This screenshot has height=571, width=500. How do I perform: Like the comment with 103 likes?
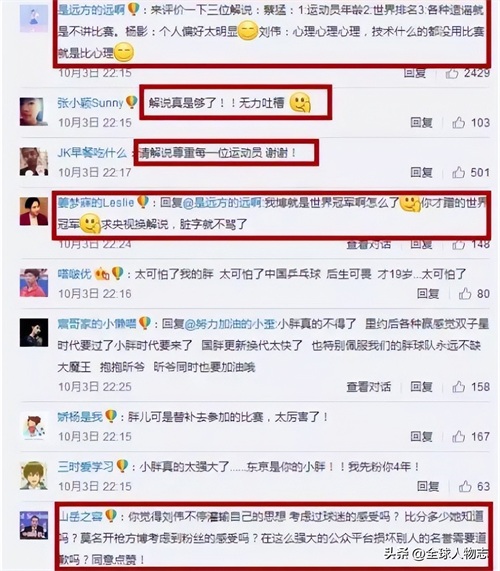point(458,123)
